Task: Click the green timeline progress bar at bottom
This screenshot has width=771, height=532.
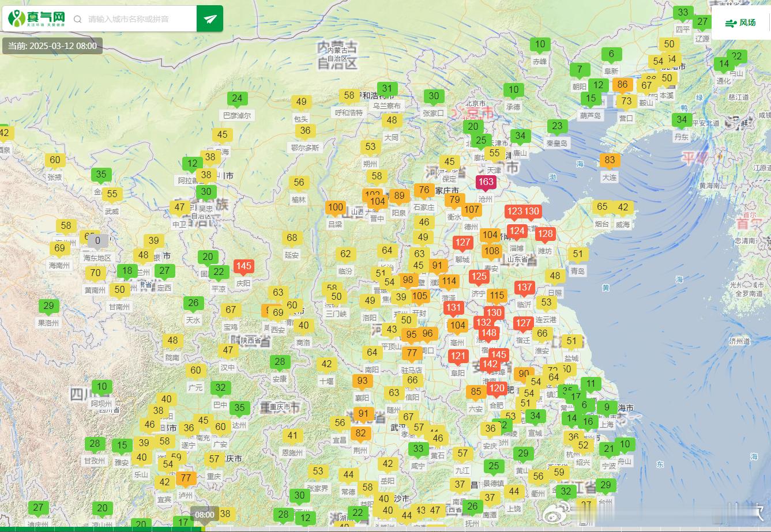Action: (101, 529)
